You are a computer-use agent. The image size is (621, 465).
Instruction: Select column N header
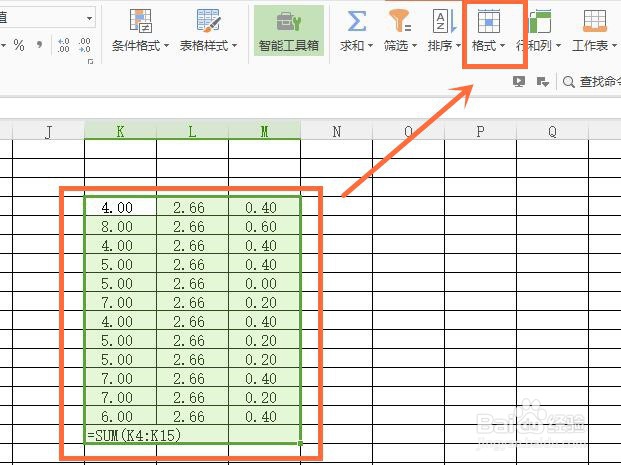coord(337,131)
